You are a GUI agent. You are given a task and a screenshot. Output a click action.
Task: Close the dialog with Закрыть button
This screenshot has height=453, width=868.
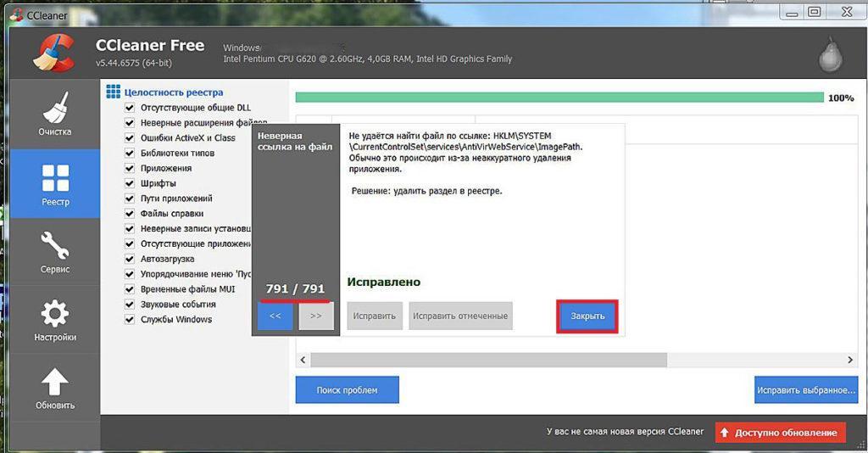[587, 316]
